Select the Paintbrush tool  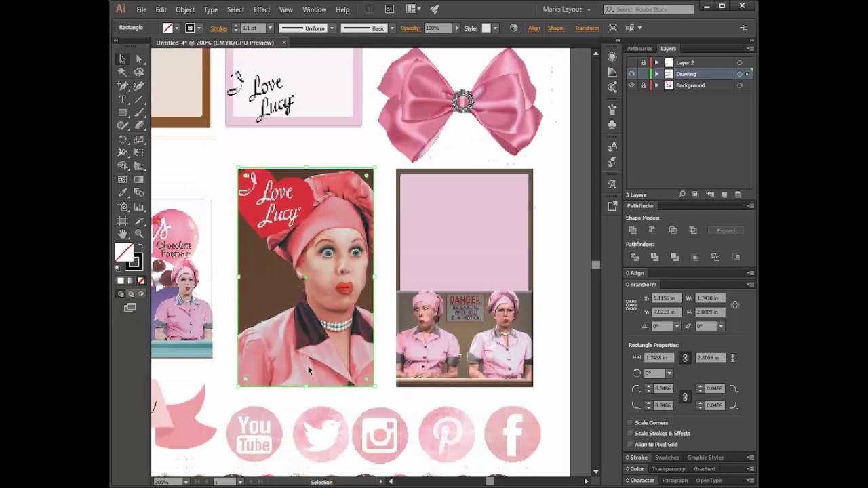139,113
